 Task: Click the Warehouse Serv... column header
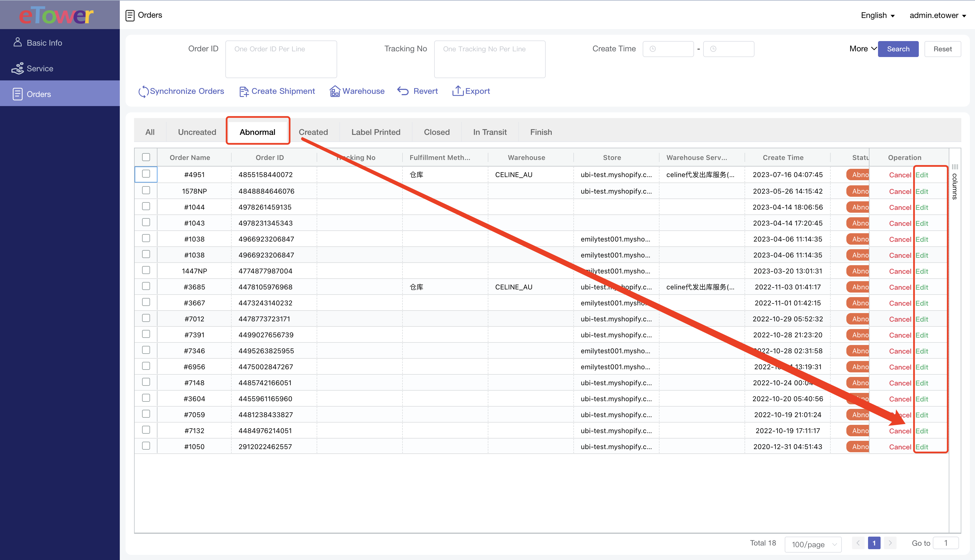point(696,157)
